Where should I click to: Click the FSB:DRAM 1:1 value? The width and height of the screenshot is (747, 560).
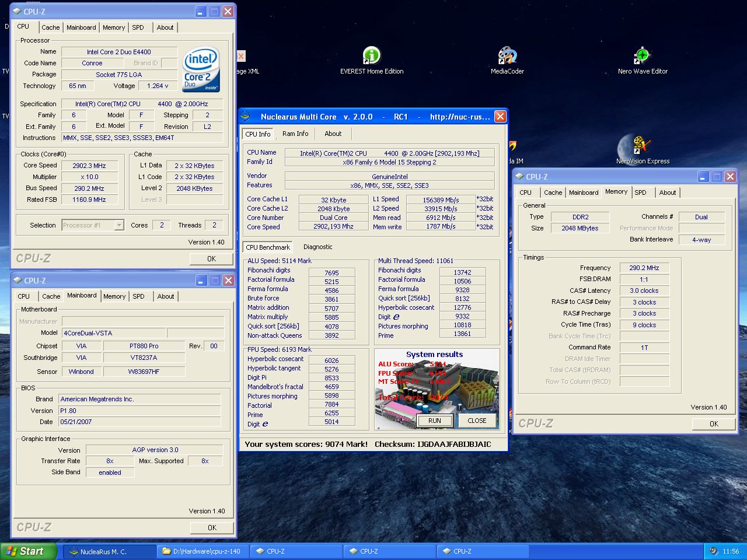(644, 279)
